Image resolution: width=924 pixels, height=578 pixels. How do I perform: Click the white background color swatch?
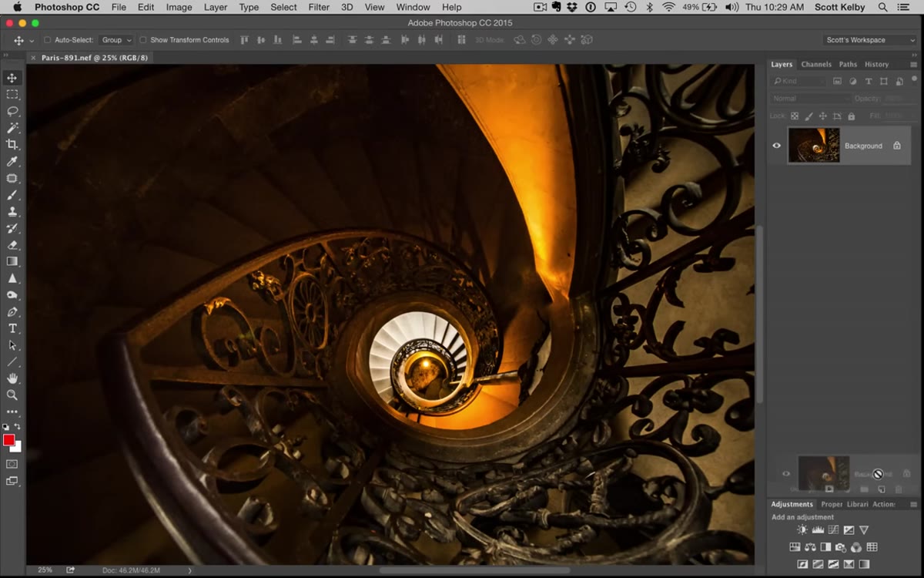pos(16,447)
